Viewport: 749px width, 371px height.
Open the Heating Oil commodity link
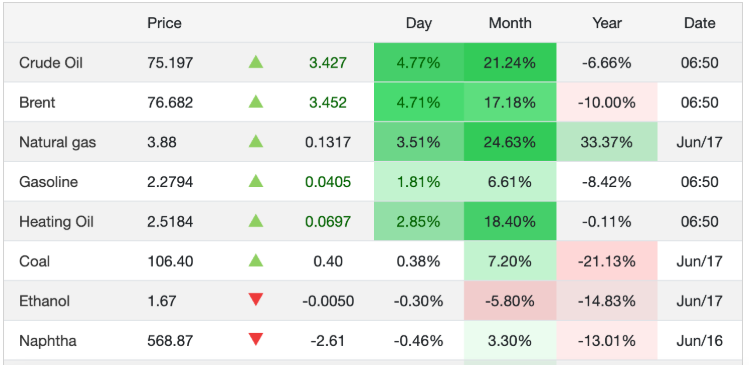[x=56, y=222]
